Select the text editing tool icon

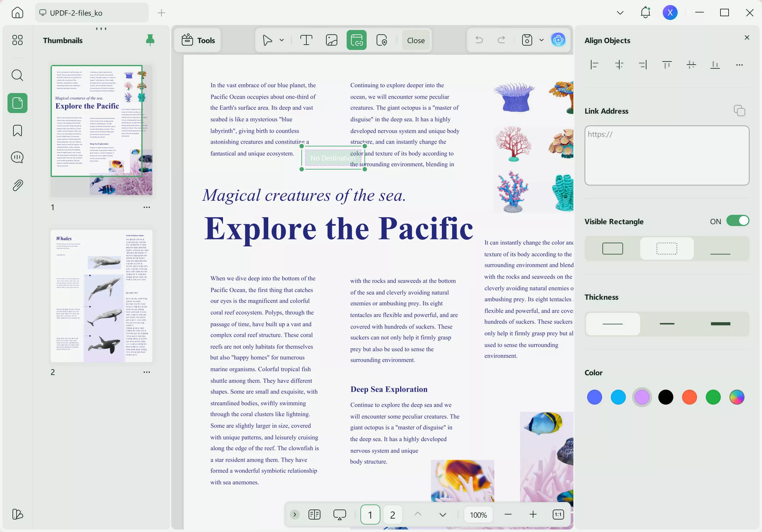tap(306, 40)
